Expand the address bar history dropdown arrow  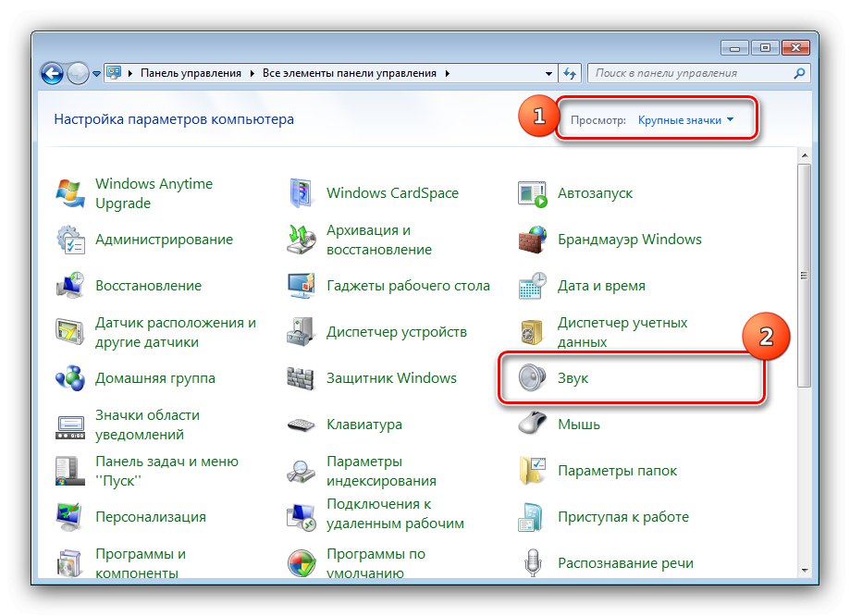pos(548,73)
